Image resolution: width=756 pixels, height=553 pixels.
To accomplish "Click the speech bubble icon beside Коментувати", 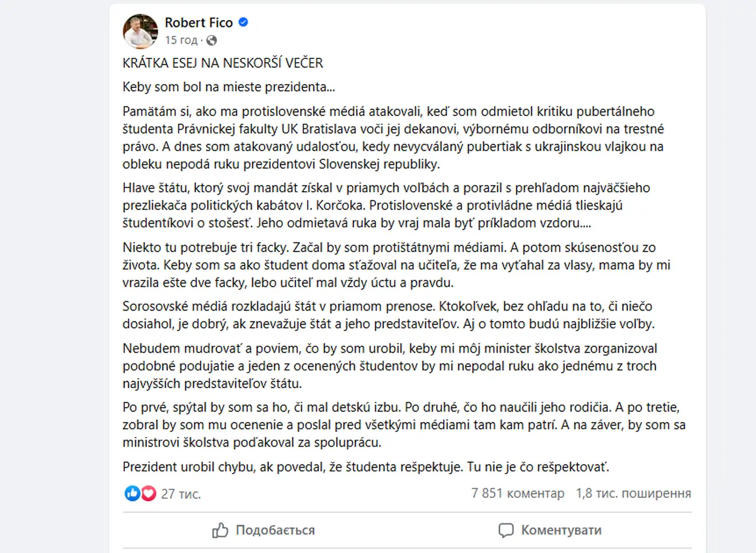I will tap(506, 530).
